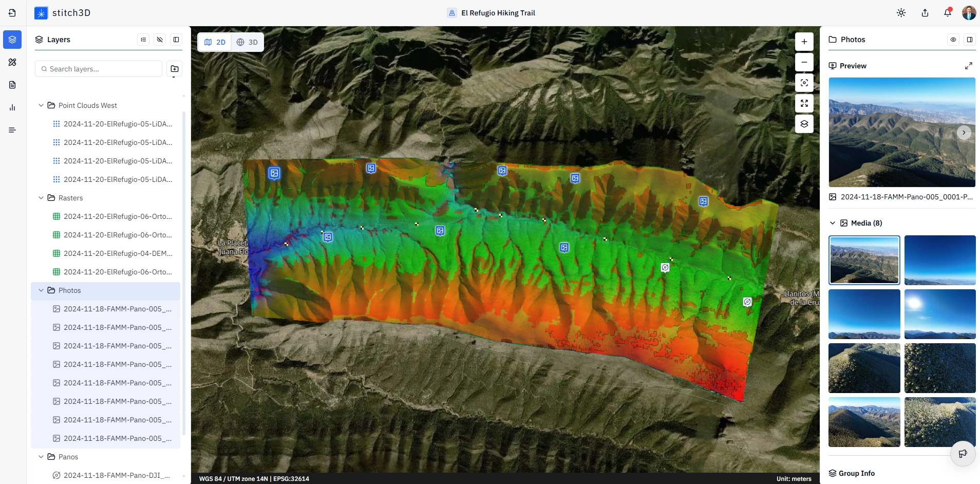This screenshot has height=484, width=980.
Task: Click the map zoom out button
Action: click(804, 62)
